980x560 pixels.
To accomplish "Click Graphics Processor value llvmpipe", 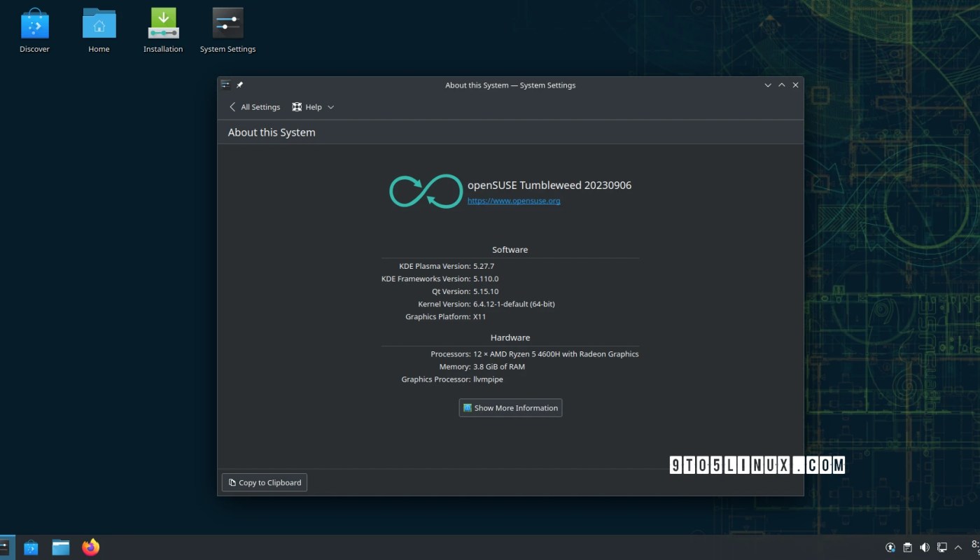I will [488, 379].
